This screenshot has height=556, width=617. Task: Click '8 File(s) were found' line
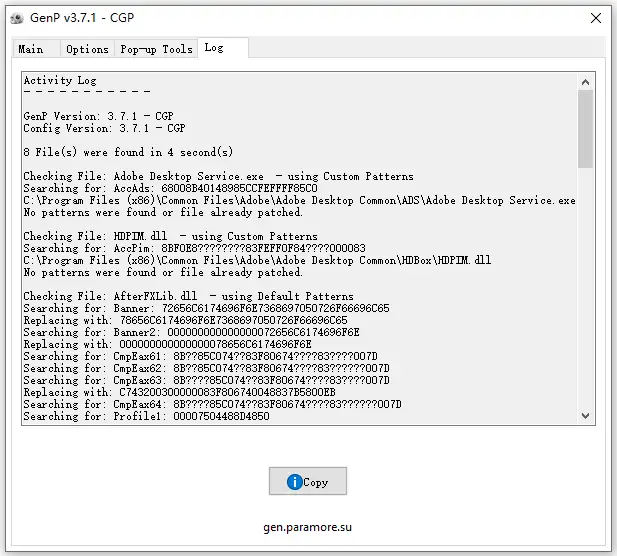(128, 152)
